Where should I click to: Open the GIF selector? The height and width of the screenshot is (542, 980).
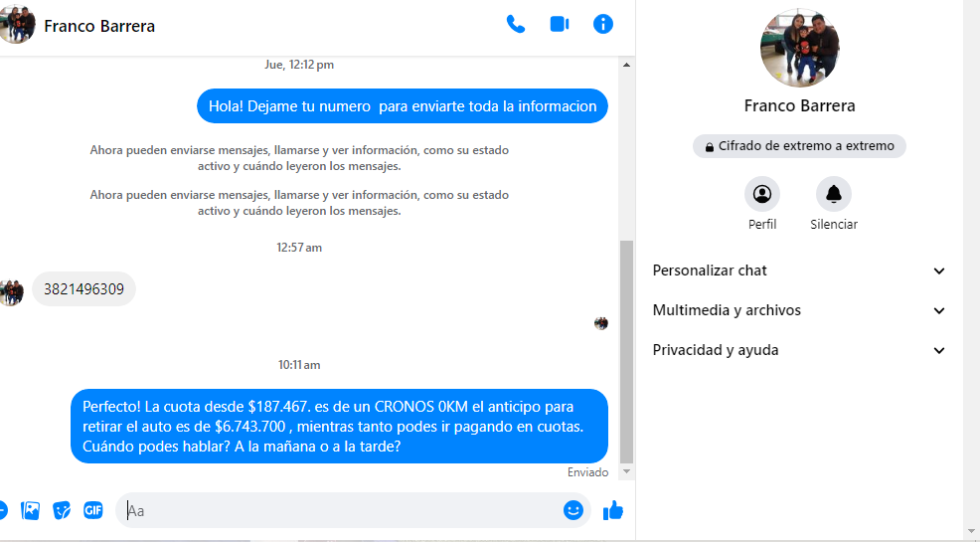point(92,510)
